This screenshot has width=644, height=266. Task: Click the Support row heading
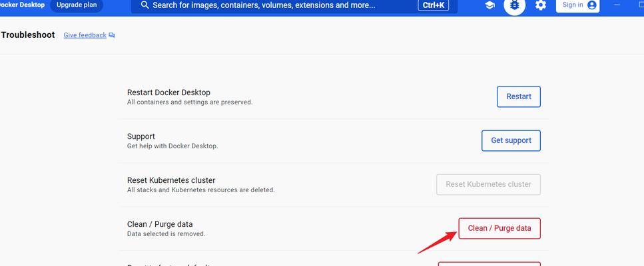pos(141,136)
